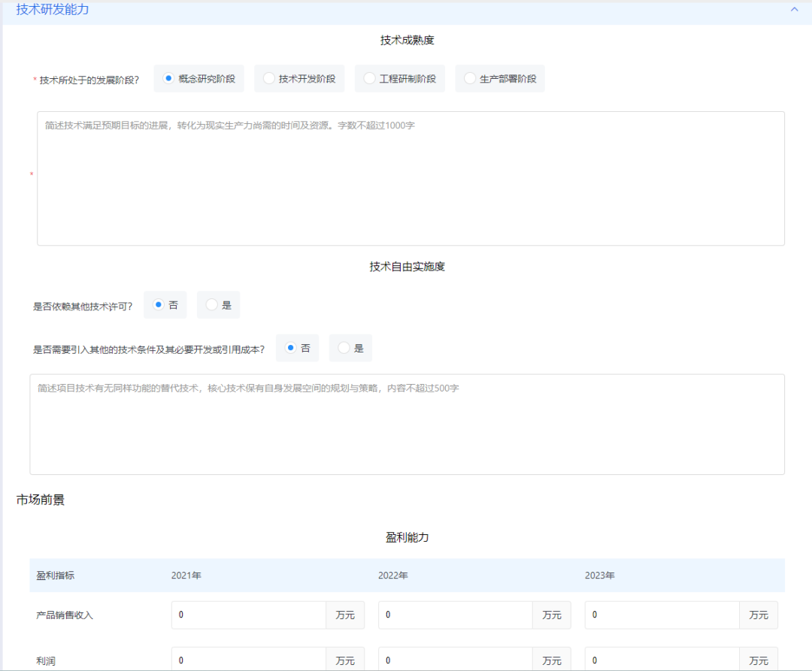Screen dimensions: 812x671
Task: Click the technology progress description textarea
Action: coord(411,179)
